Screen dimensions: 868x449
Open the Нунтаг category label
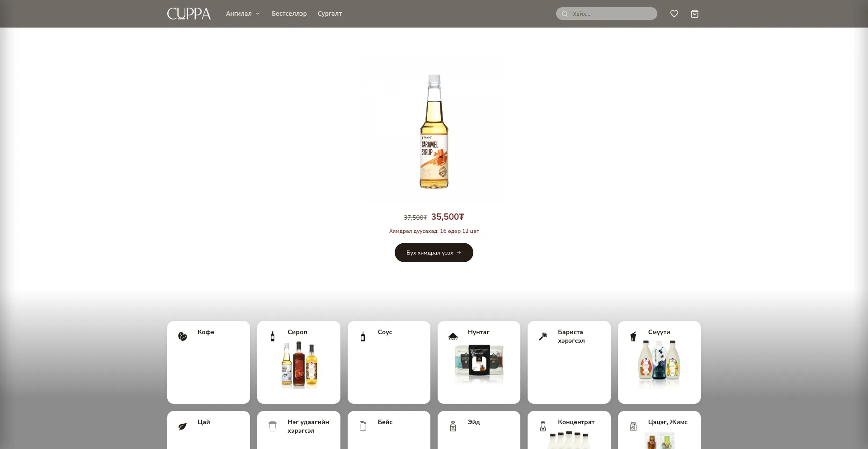(479, 332)
